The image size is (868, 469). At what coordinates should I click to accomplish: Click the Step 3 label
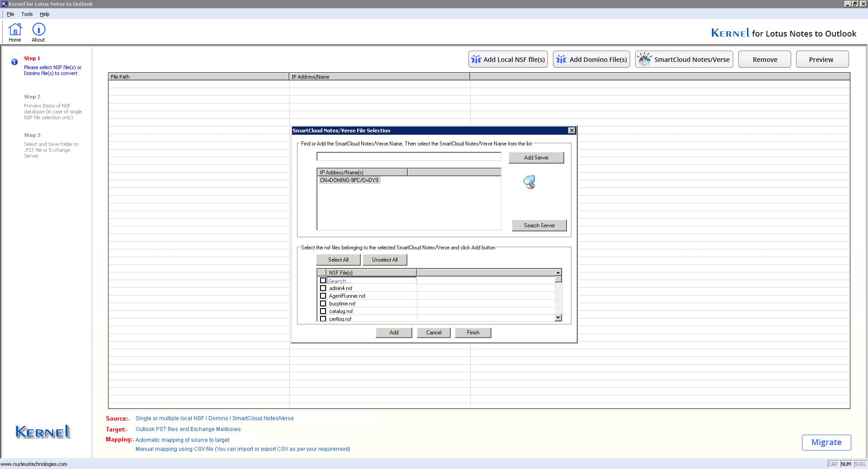tap(32, 135)
